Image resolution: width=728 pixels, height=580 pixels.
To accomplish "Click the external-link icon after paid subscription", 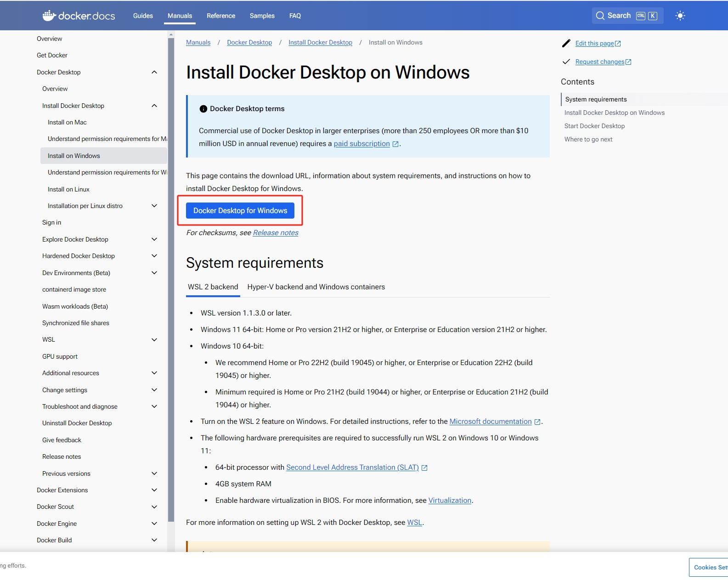I will click(395, 144).
